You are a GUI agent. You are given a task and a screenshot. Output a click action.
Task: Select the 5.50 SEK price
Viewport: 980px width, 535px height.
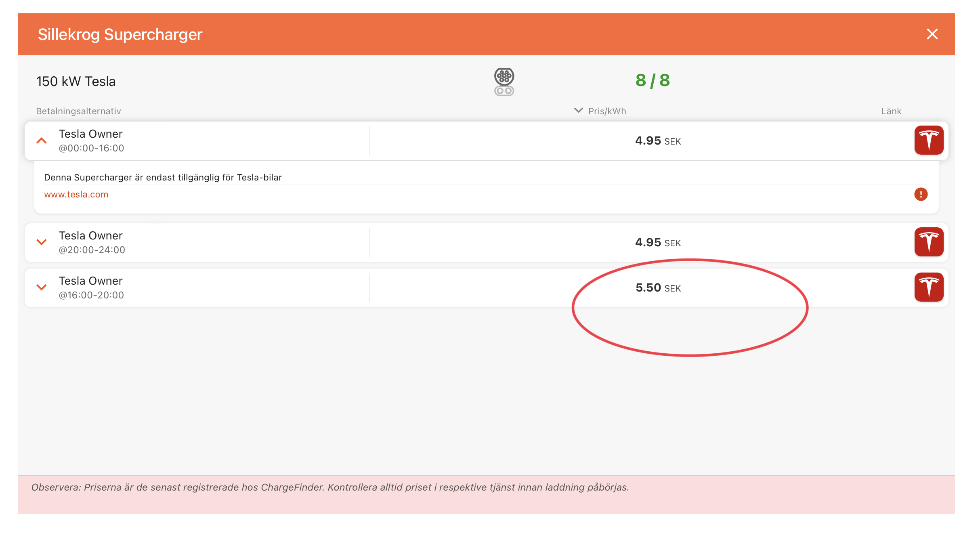658,288
